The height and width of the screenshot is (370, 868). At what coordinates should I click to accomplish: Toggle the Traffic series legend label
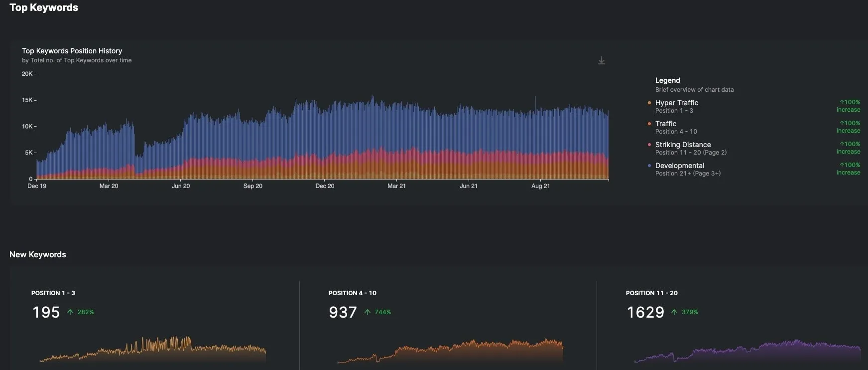pos(665,124)
